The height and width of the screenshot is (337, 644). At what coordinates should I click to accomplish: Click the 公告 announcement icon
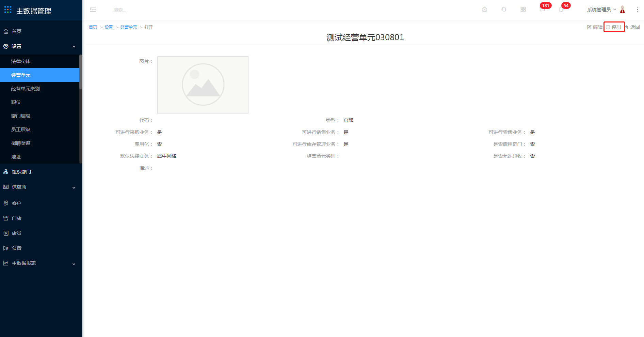pos(6,248)
